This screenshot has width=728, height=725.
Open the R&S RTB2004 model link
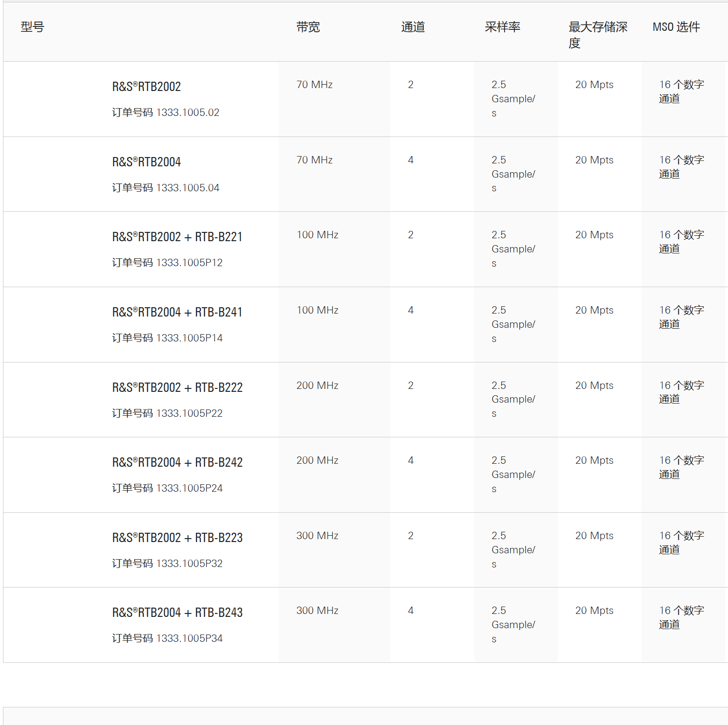pyautogui.click(x=147, y=162)
